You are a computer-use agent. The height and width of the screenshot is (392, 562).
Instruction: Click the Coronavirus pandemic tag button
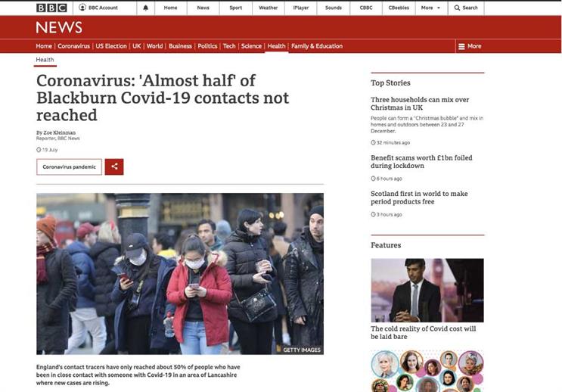click(69, 166)
